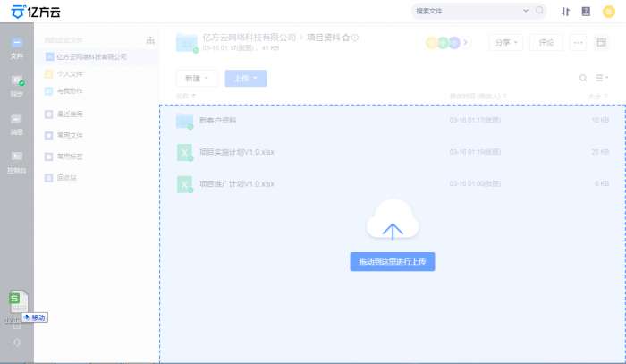Screen dimensions: 626x364
Task: Star the 项目资料 folder as favorite
Action: point(346,38)
